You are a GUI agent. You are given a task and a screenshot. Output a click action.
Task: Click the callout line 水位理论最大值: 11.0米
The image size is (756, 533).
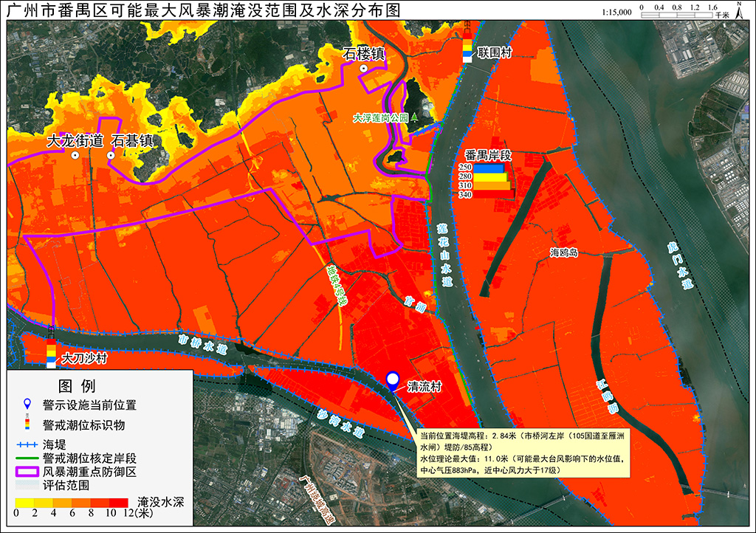(x=464, y=458)
